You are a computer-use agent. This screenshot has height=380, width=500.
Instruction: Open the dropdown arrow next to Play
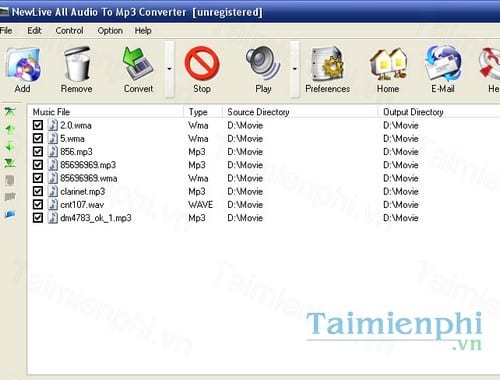coord(295,69)
